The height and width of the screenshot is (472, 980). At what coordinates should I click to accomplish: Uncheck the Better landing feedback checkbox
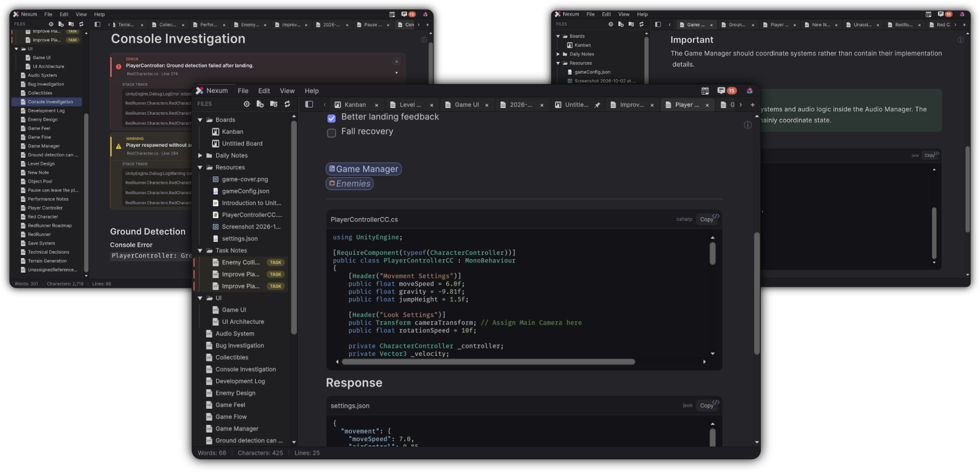click(x=332, y=118)
